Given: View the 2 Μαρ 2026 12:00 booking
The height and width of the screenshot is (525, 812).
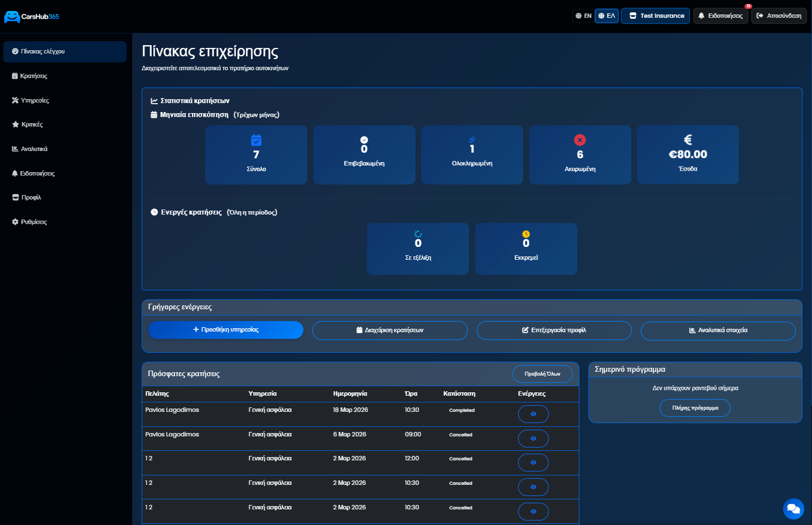Looking at the screenshot, I should [533, 463].
